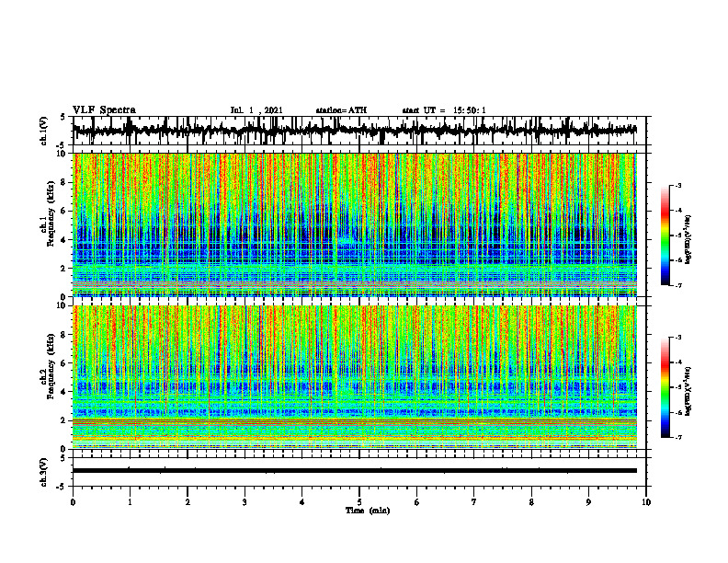728x563 pixels.
Task: Click the log(PSD) label beside ch.2 colorbar
Action: point(688,391)
